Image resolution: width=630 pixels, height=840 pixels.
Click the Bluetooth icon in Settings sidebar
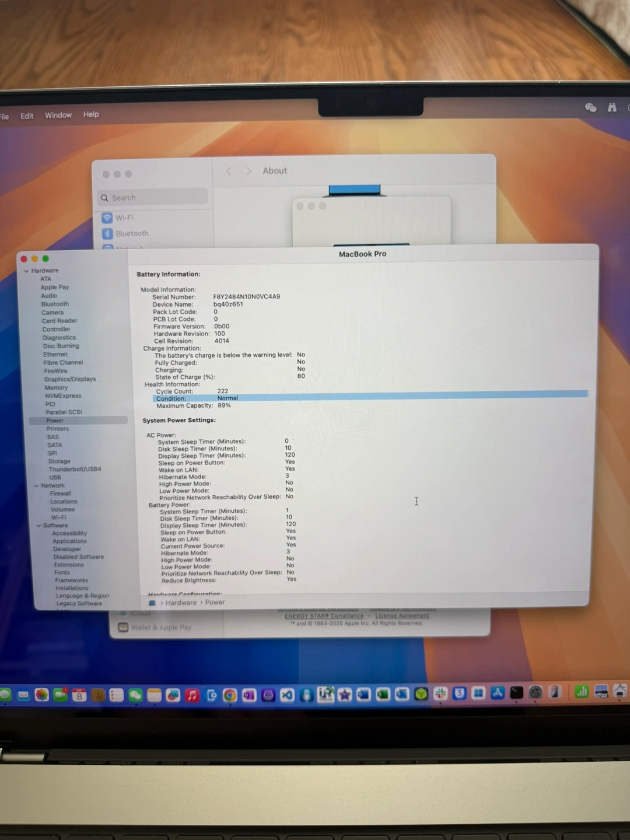click(107, 233)
